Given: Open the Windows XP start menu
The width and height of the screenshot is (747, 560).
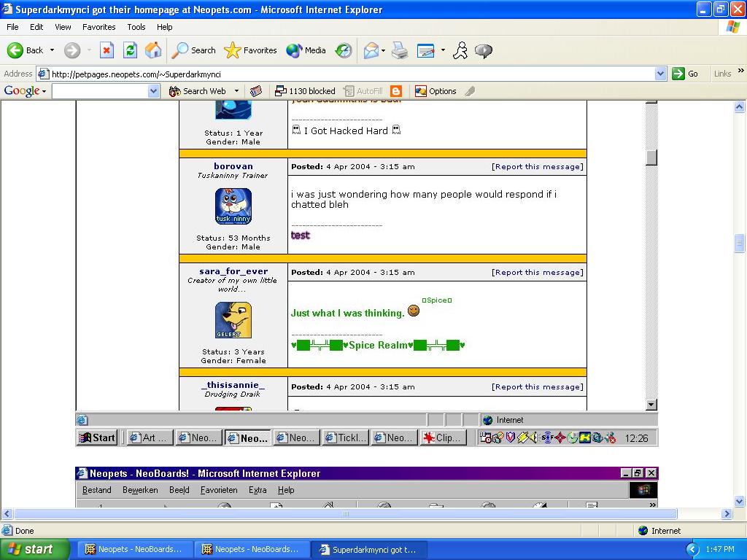Looking at the screenshot, I should point(34,550).
